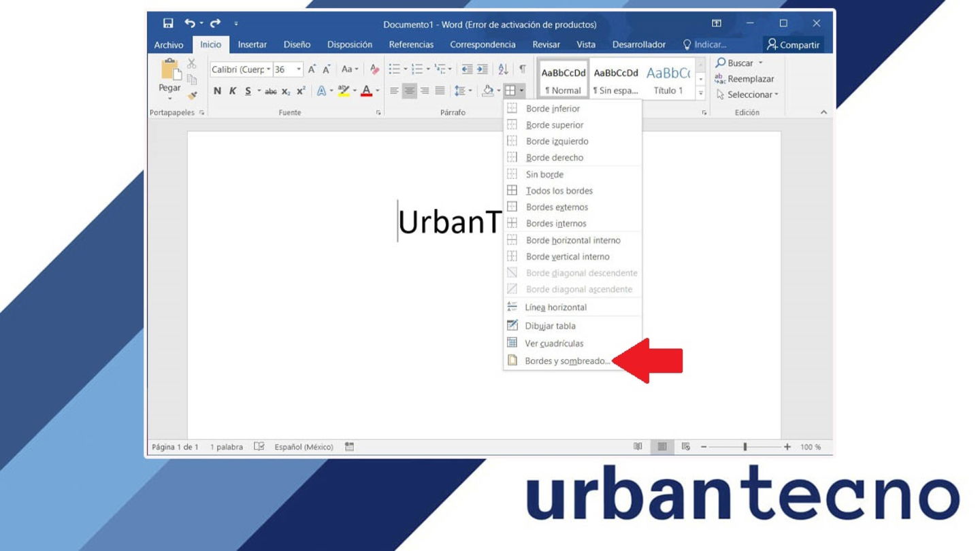Switch to the Diseño tab
Screen dimensions: 980x551
(297, 45)
